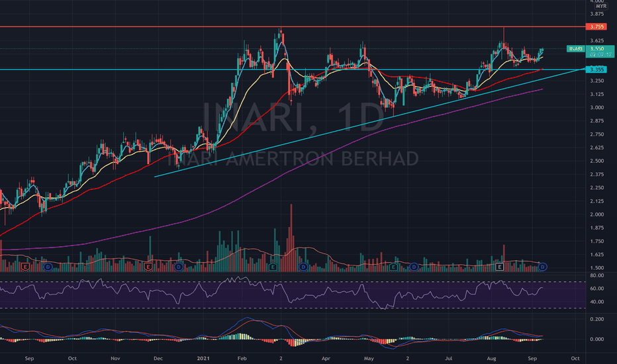
Task: Select the teal 3.355 support price label
Action: 596,69
